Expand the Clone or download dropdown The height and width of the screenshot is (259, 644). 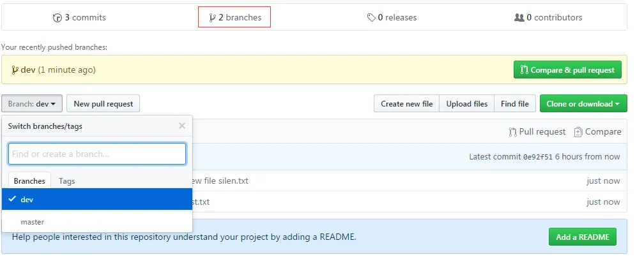583,104
